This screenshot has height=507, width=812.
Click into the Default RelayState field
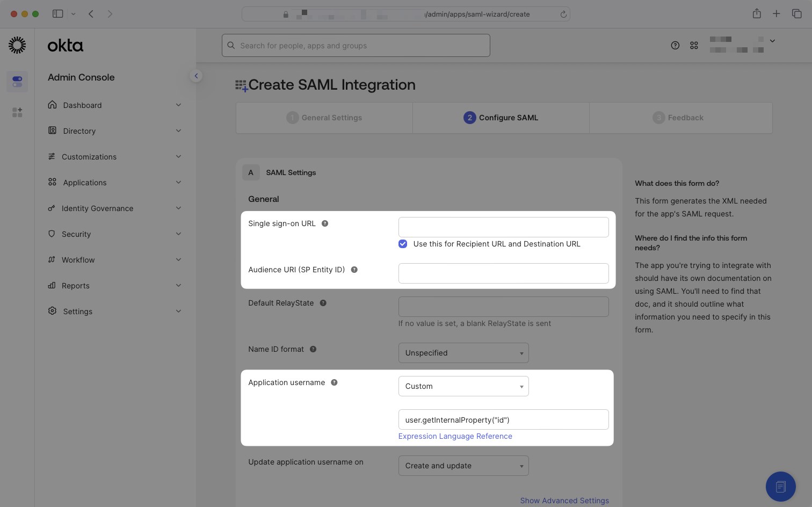(x=503, y=307)
